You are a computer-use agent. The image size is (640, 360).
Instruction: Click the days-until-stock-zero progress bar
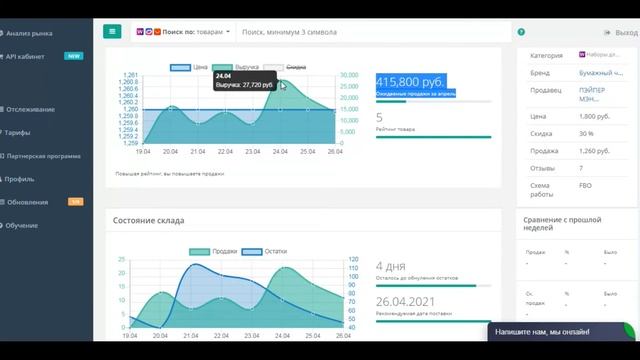(x=433, y=286)
